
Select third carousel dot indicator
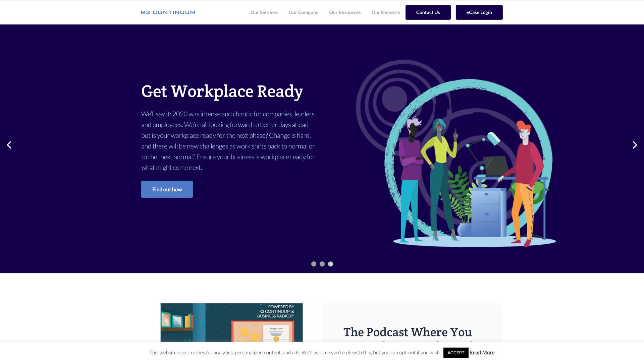point(330,264)
